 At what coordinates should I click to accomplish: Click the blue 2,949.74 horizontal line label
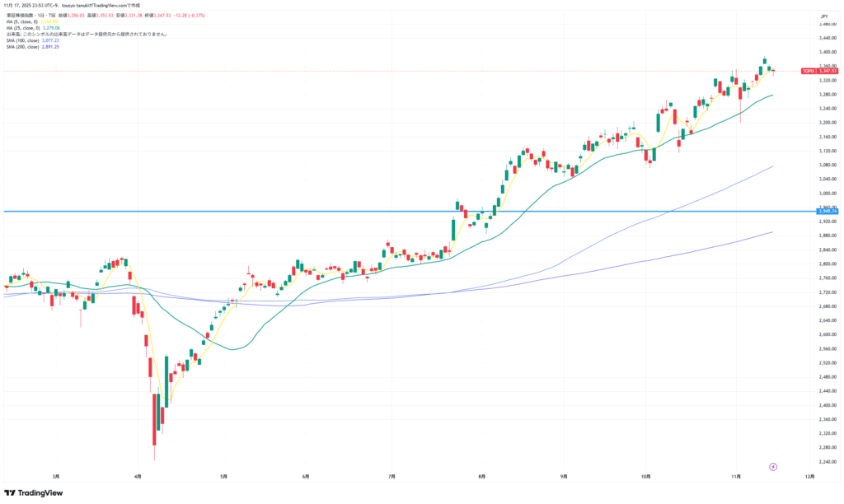coord(828,212)
